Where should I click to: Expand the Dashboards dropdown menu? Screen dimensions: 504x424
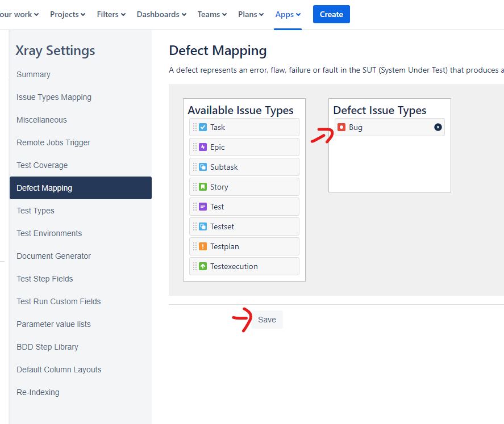pos(162,14)
